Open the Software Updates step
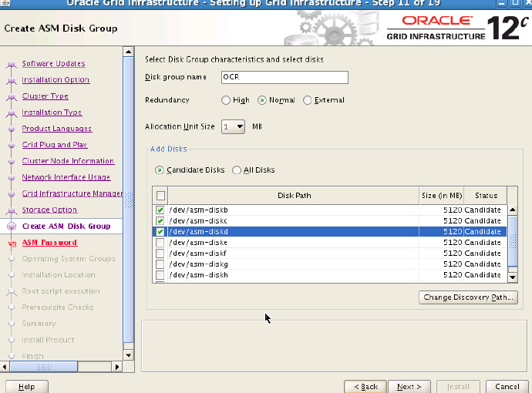 click(53, 63)
